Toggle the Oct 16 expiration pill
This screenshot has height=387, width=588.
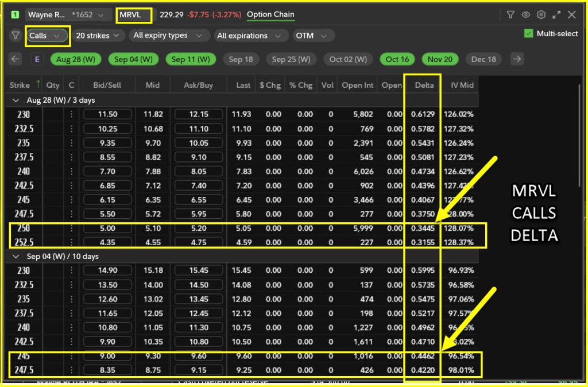tap(397, 59)
